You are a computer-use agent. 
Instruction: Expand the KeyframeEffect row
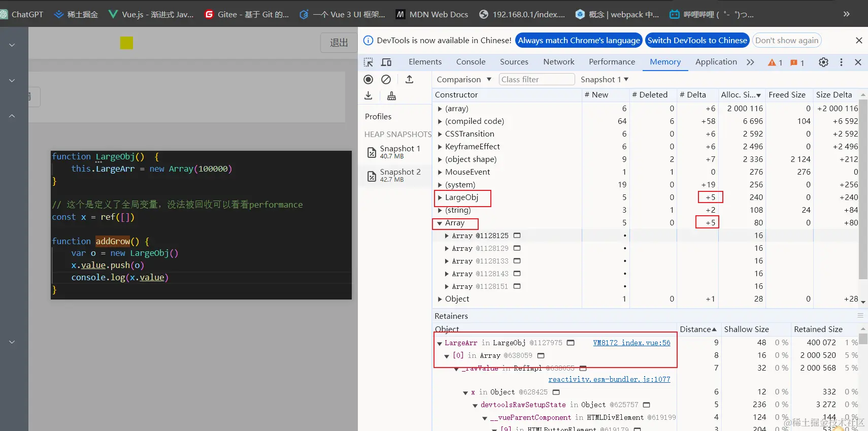click(440, 147)
